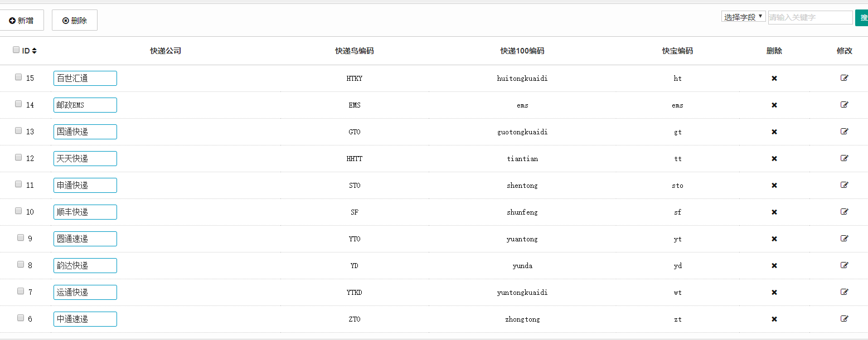Image resolution: width=868 pixels, height=340 pixels.
Task: Click the edit icon for 顺丰快递
Action: (x=844, y=212)
